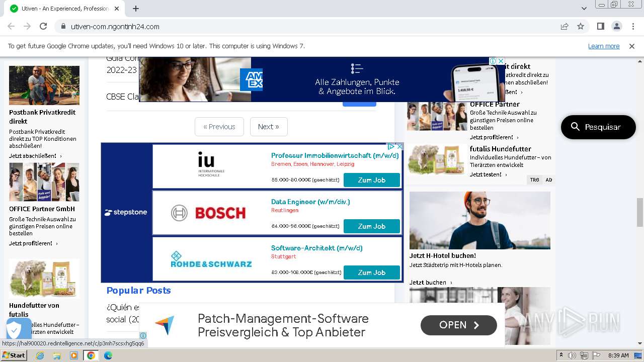Launch Internet Explorer from taskbar
644x362 pixels.
(40, 355)
